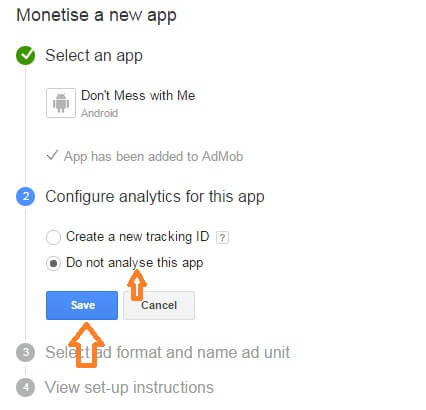Click the grey step 4 circle icon
The image size is (426, 410).
click(x=25, y=387)
